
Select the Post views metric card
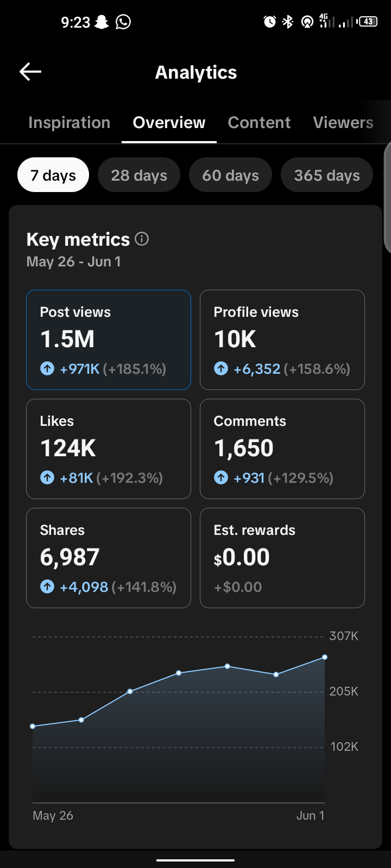[x=109, y=340]
